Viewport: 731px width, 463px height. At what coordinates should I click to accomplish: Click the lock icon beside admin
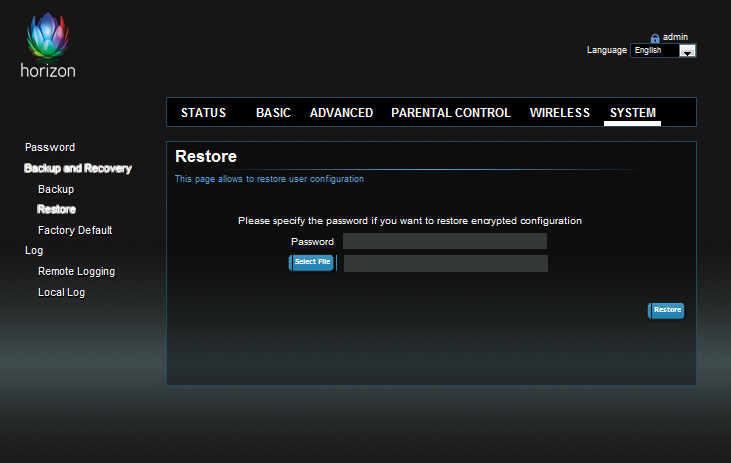[655, 38]
